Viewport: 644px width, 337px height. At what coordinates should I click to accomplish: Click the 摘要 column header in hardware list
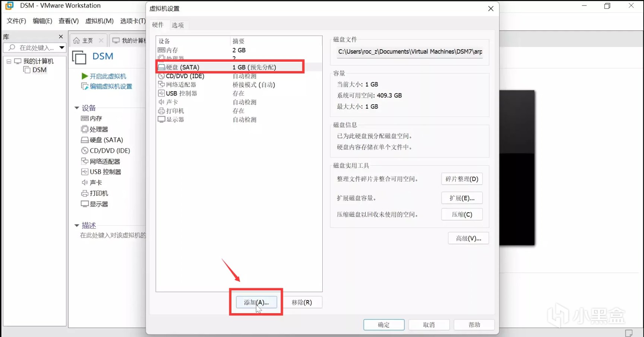pyautogui.click(x=276, y=41)
